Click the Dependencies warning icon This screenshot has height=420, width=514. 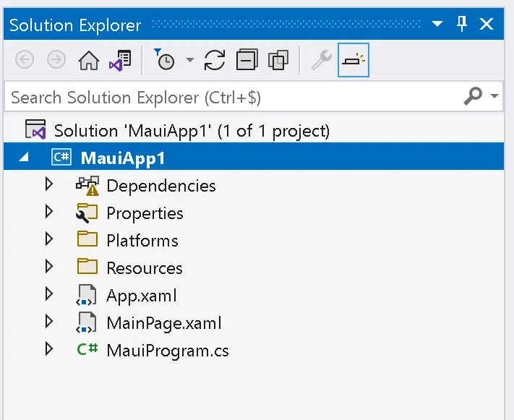[87, 186]
